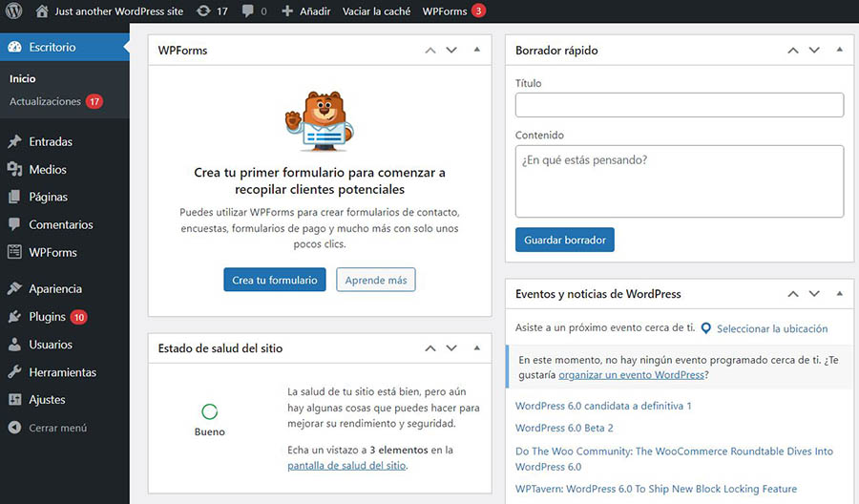Collapse sidebar with Cerrar menú

click(57, 428)
